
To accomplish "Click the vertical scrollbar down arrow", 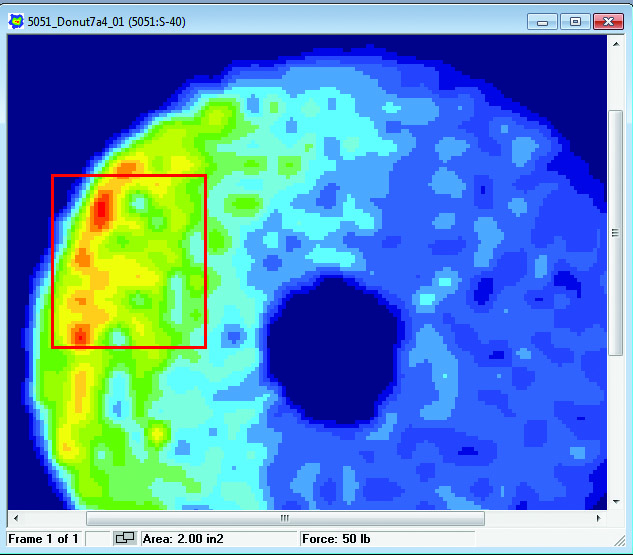I will [616, 500].
